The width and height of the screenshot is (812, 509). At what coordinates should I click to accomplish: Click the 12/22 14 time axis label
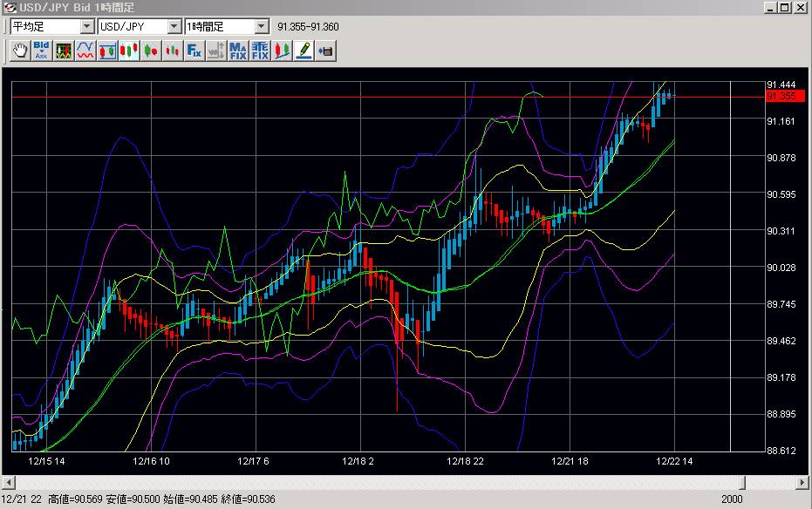click(674, 461)
